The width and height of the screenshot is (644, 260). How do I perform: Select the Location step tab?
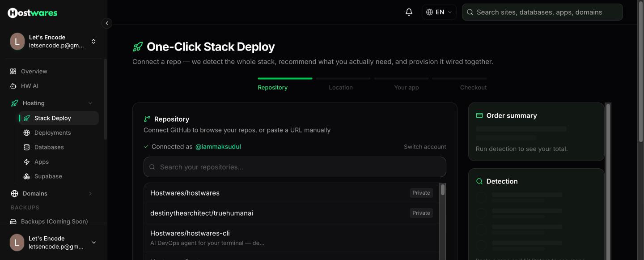341,87
